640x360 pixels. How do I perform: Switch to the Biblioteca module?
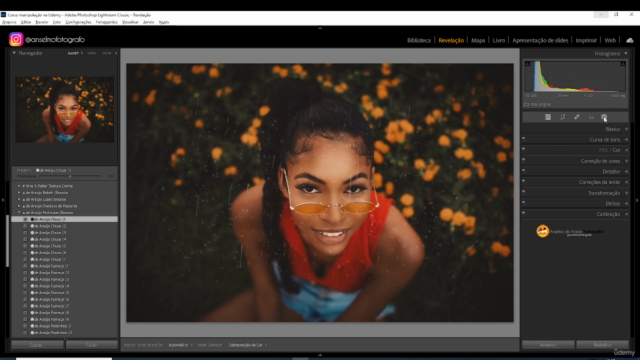pyautogui.click(x=419, y=40)
